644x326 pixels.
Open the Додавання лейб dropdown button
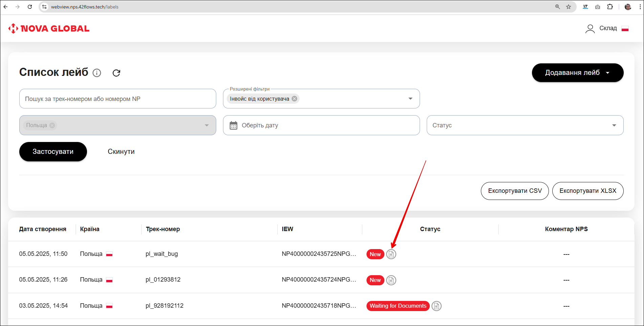(577, 73)
